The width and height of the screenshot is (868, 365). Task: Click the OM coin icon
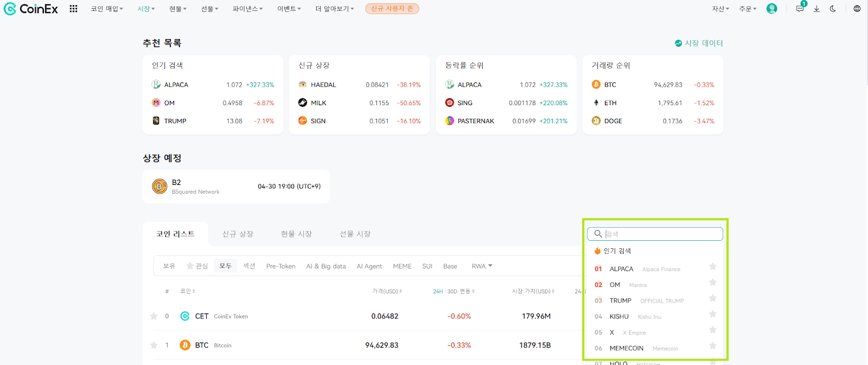coord(156,103)
